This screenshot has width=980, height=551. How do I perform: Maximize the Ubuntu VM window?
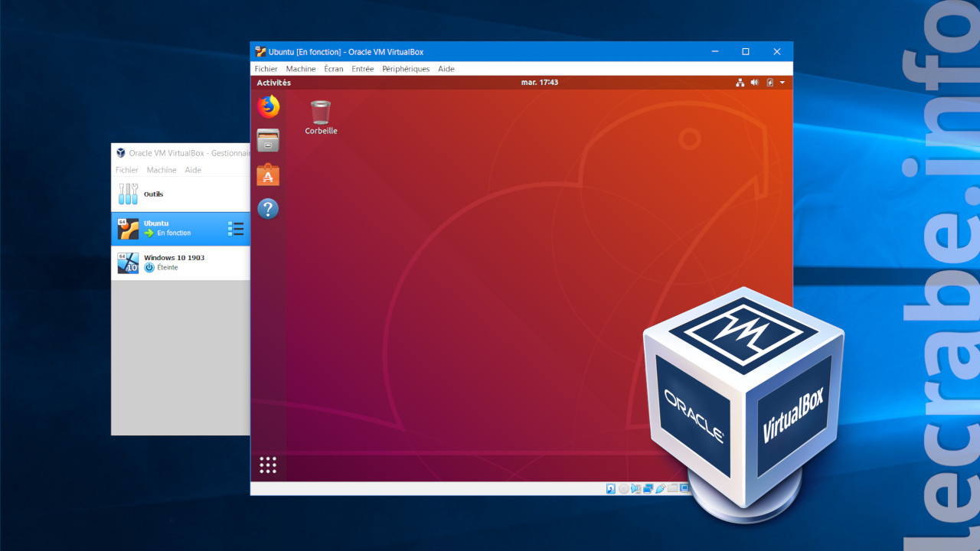point(746,52)
